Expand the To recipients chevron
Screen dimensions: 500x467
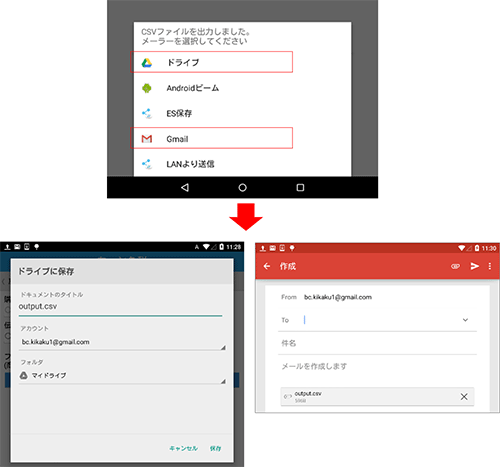coord(465,320)
